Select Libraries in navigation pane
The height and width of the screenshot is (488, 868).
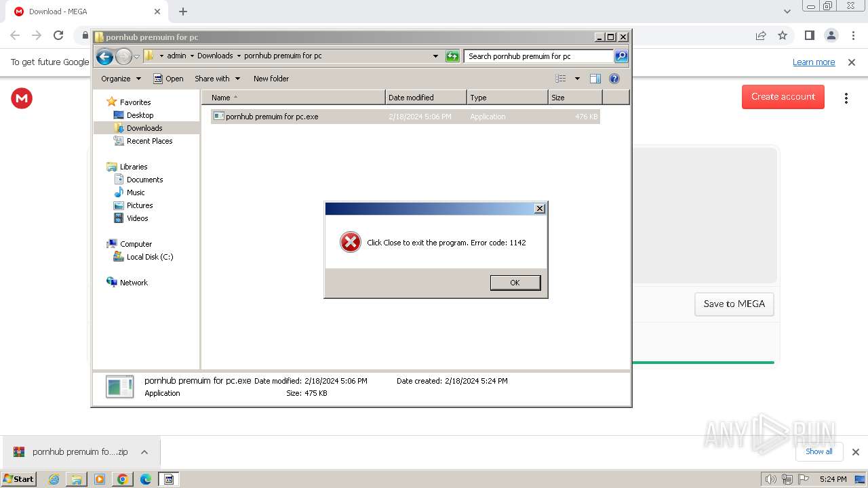(134, 167)
